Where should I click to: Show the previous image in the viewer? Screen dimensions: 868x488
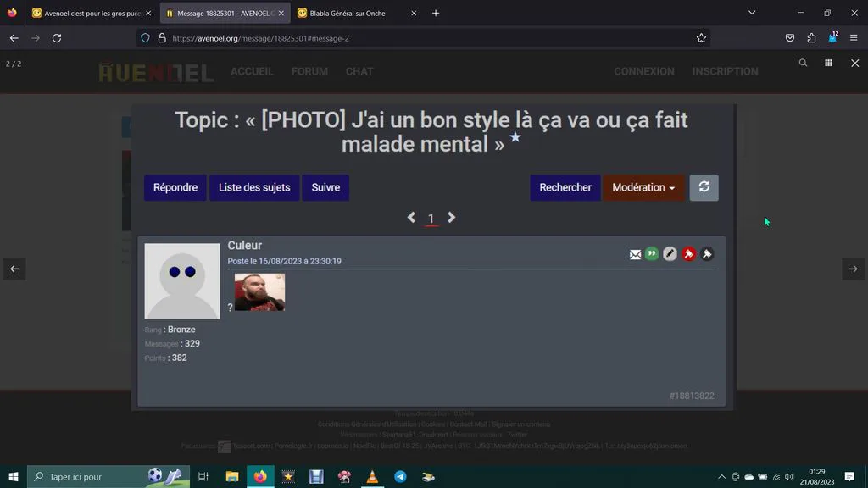tap(14, 269)
